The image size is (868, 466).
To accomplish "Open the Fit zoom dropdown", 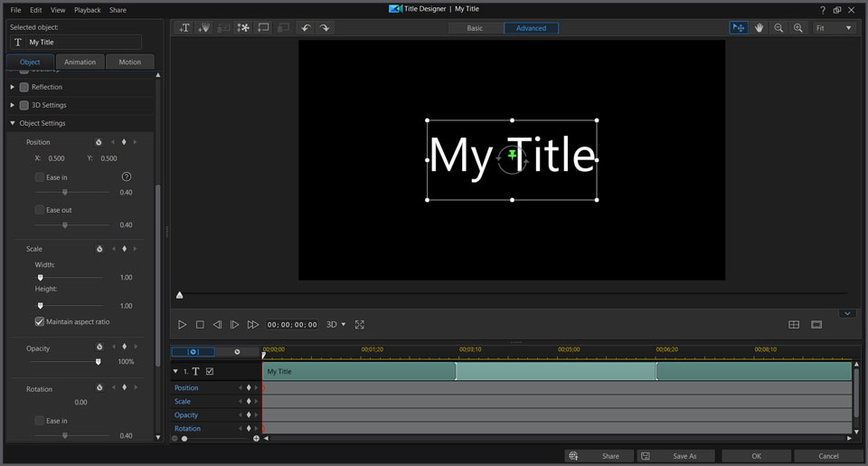I will [833, 28].
